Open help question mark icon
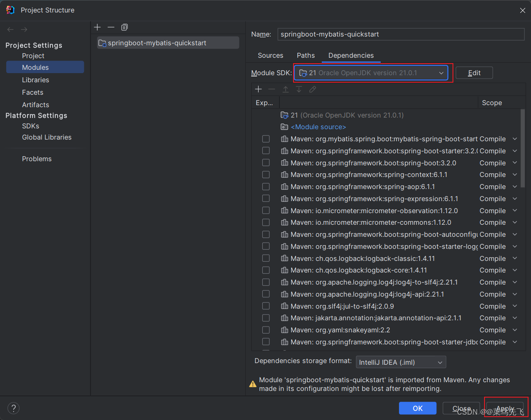 pyautogui.click(x=13, y=408)
